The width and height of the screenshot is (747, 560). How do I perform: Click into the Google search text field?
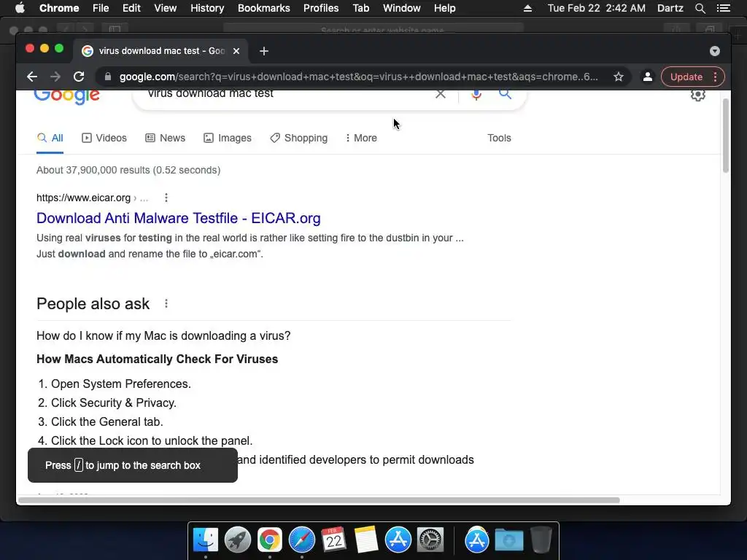pyautogui.click(x=286, y=94)
